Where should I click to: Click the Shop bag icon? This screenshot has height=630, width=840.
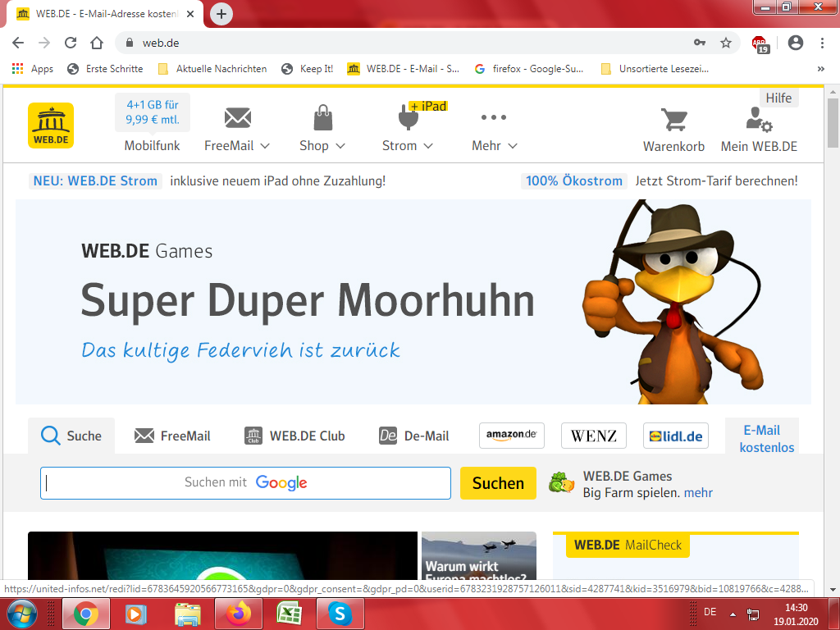click(x=323, y=118)
